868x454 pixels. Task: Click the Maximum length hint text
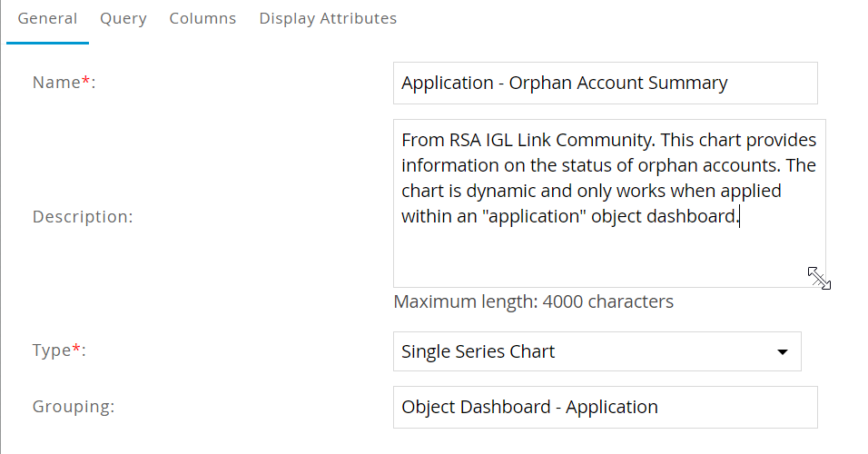click(x=533, y=301)
